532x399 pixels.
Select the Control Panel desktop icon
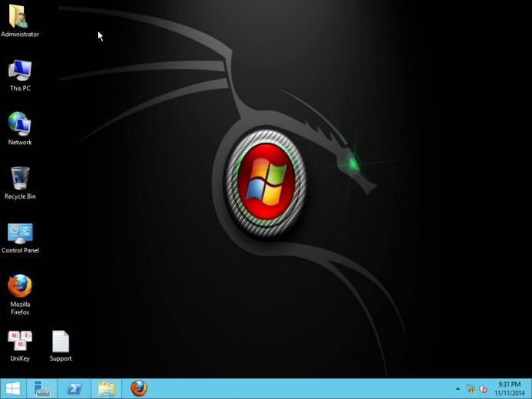(x=20, y=238)
